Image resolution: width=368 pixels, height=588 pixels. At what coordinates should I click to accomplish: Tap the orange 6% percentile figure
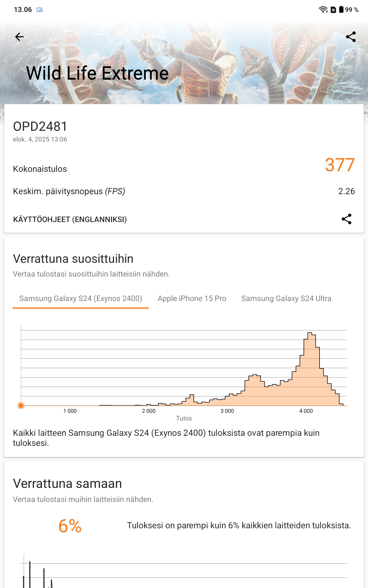point(70,526)
